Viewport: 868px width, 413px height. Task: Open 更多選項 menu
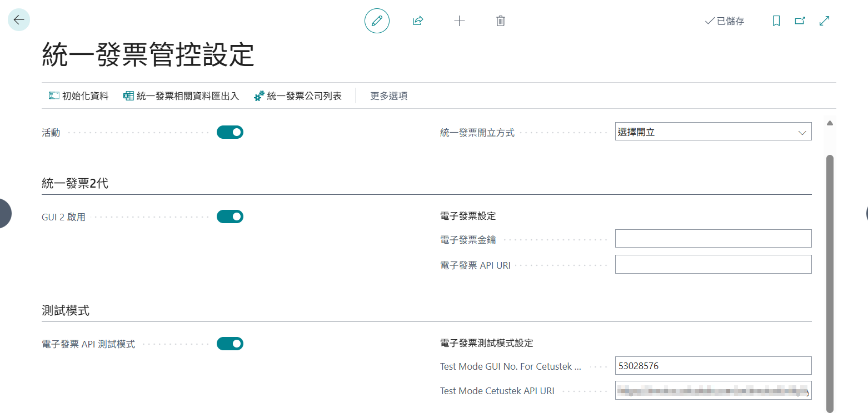coord(389,96)
